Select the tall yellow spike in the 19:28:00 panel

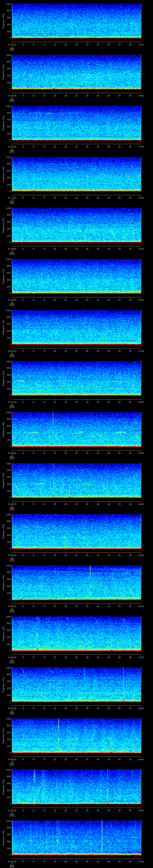pos(59,736)
